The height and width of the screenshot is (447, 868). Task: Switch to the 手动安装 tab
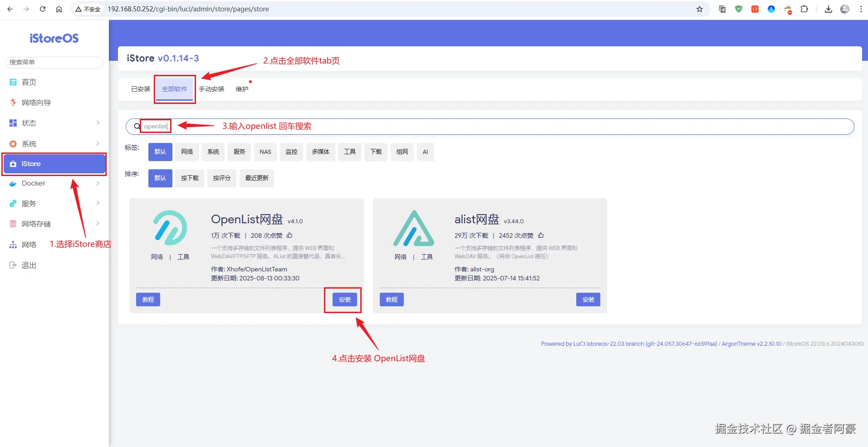211,89
